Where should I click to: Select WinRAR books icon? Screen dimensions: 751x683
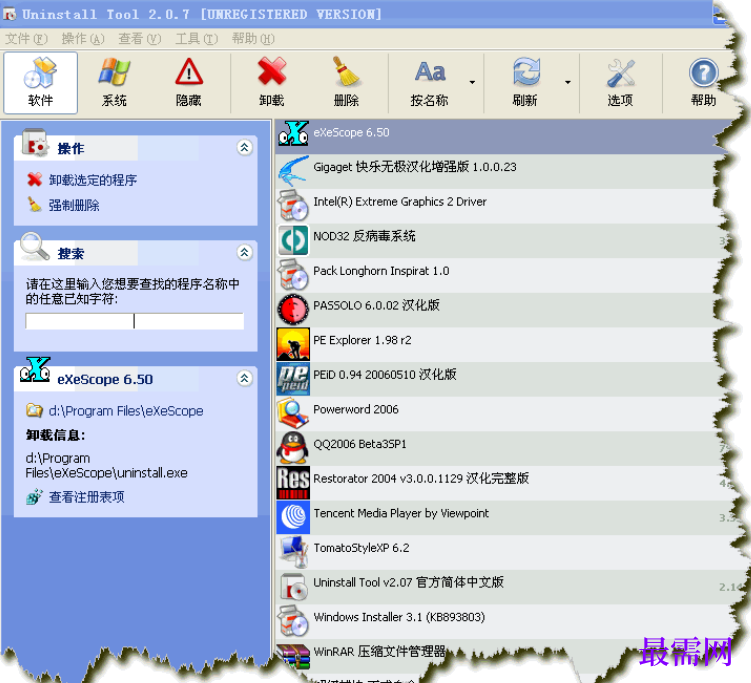[293, 656]
